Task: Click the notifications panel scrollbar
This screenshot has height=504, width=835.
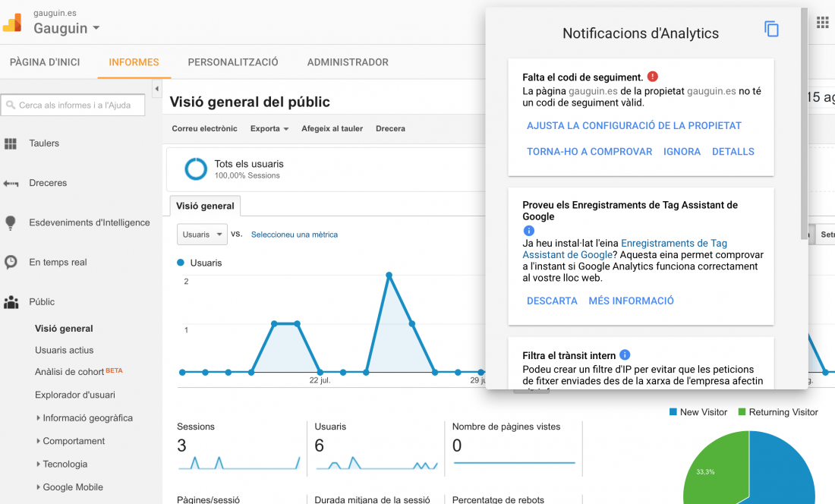Action: 804,124
